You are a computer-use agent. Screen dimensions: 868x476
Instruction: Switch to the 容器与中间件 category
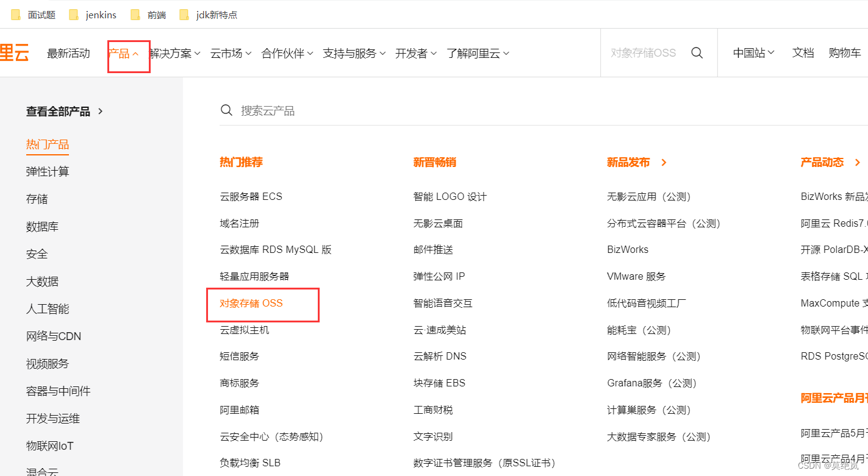pos(58,391)
